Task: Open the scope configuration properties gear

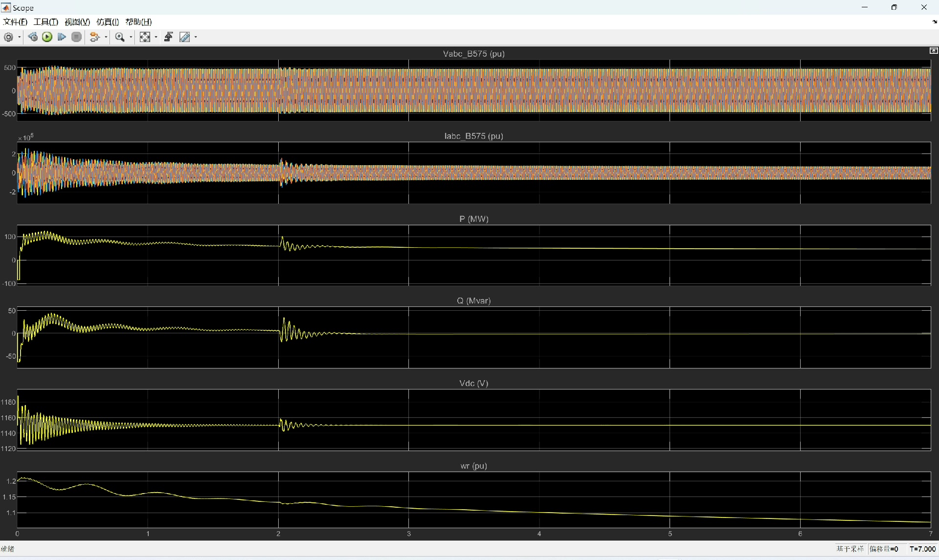Action: click(x=8, y=37)
